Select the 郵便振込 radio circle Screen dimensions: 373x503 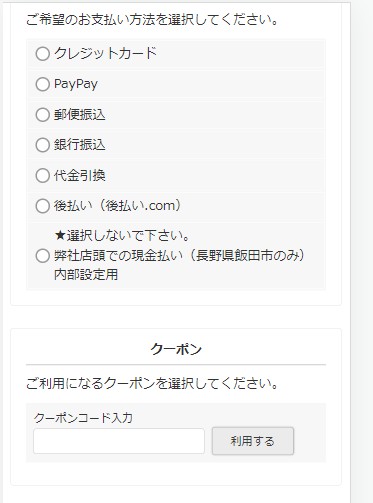pos(43,115)
